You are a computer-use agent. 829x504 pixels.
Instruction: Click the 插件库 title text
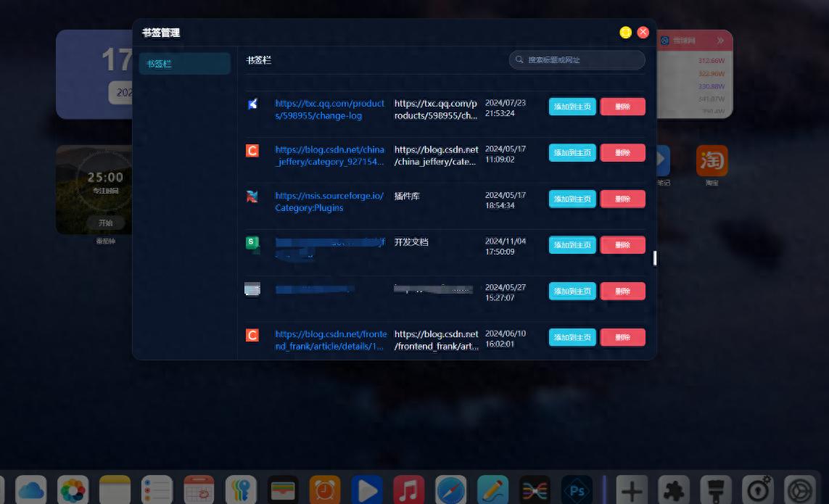pos(407,197)
